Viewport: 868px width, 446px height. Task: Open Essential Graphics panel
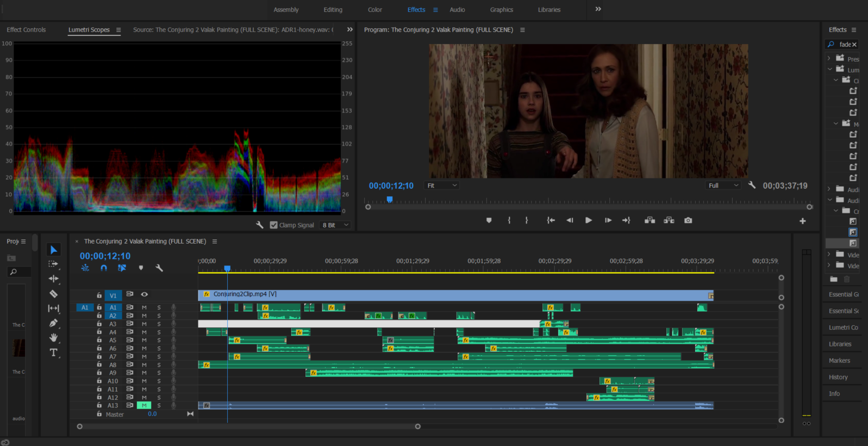pyautogui.click(x=843, y=294)
